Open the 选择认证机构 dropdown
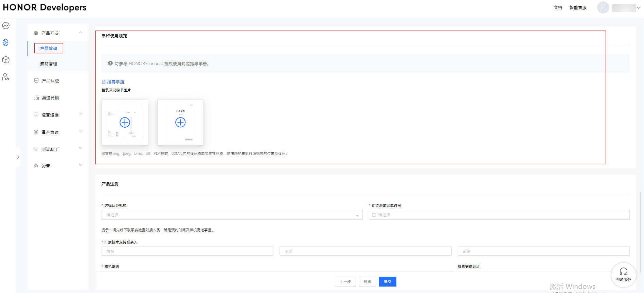This screenshot has width=644, height=293. [x=232, y=215]
